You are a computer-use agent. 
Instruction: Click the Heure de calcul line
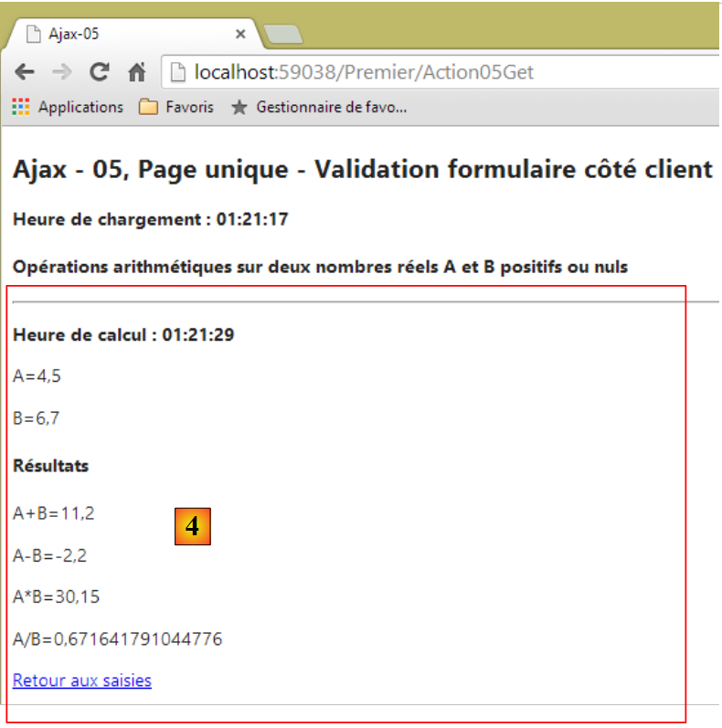click(123, 335)
